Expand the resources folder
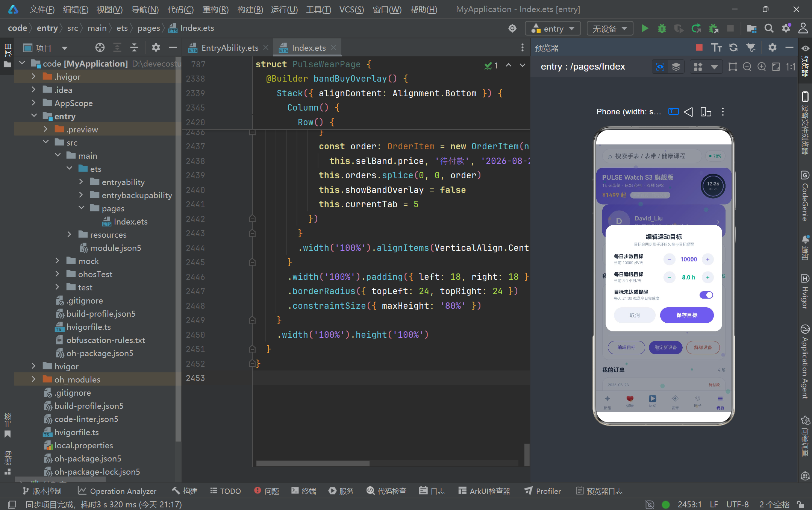The image size is (812, 510). (69, 234)
